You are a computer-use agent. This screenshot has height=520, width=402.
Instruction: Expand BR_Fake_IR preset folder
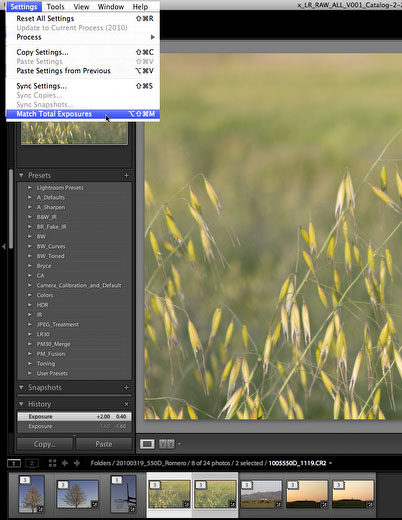tap(30, 227)
